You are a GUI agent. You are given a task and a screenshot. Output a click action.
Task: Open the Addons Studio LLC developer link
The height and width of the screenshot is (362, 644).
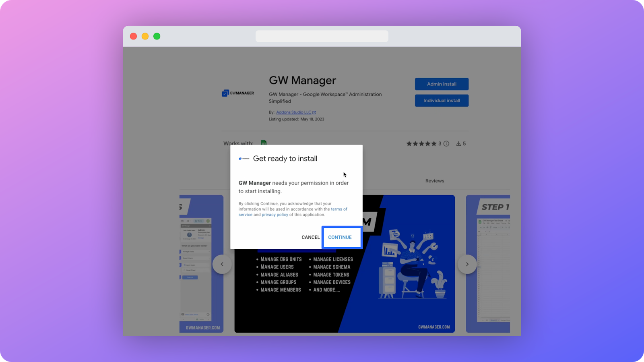pos(293,112)
